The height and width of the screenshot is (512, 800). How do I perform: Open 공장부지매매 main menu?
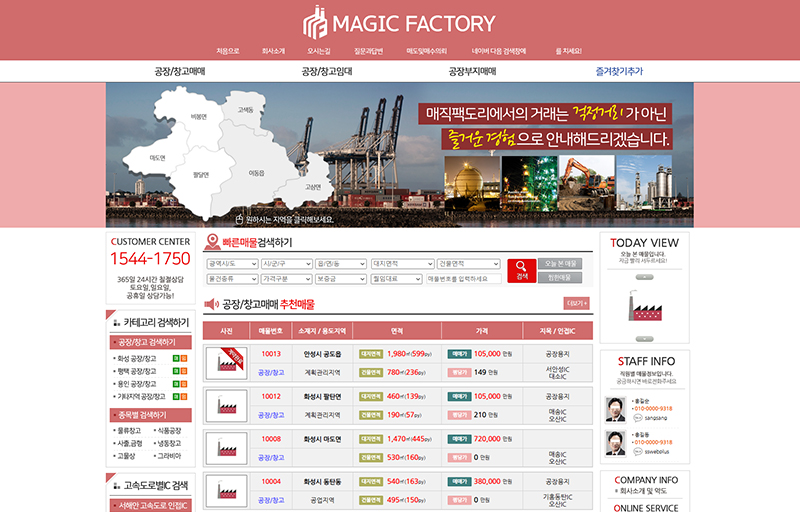(472, 71)
